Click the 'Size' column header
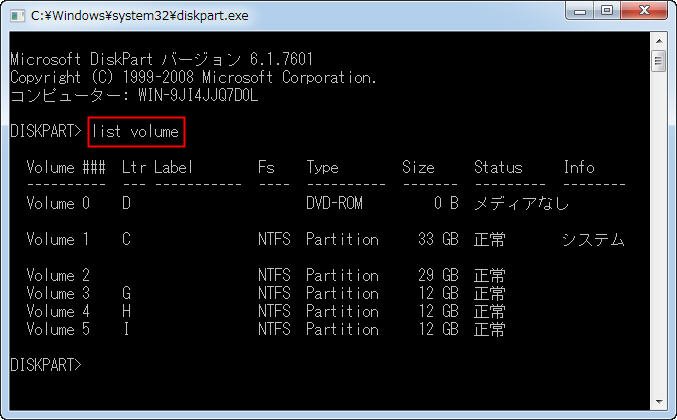The height and width of the screenshot is (420, 677). (418, 167)
